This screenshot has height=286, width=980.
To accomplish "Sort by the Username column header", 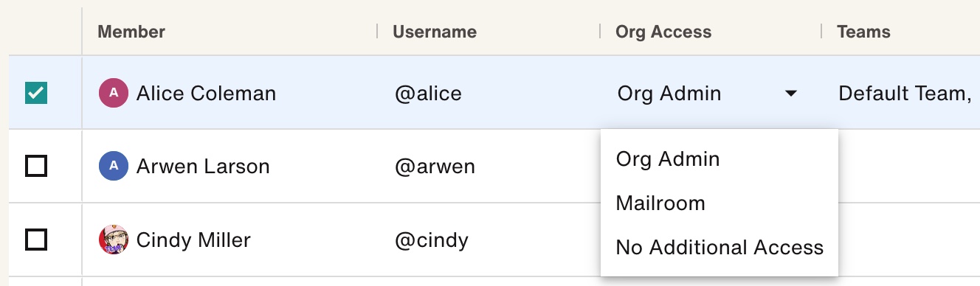I will point(435,32).
